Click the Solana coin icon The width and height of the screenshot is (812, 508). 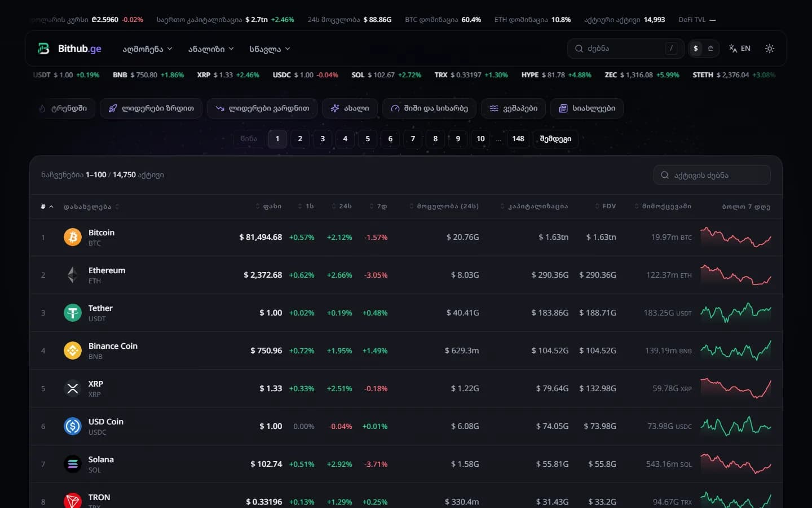pyautogui.click(x=73, y=464)
